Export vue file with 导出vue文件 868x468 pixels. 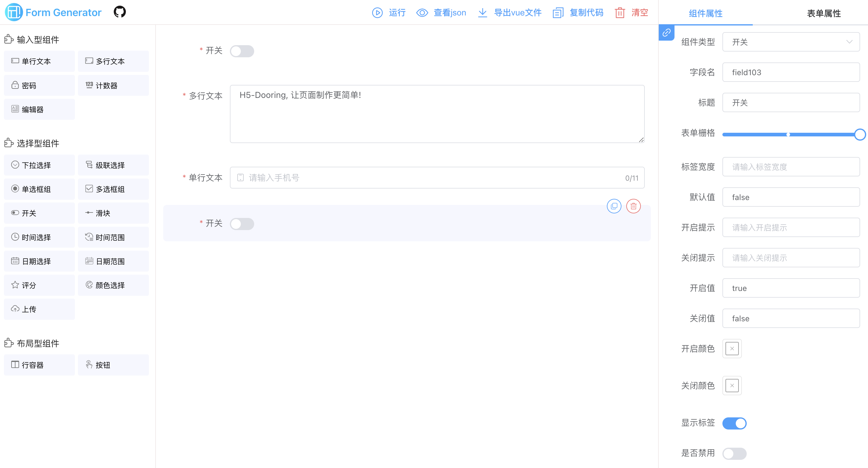pos(510,12)
